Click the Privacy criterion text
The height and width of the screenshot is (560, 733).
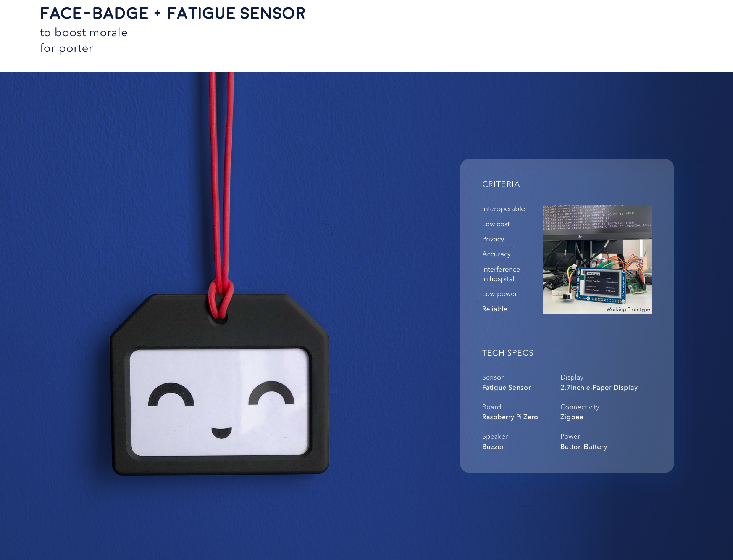point(492,239)
